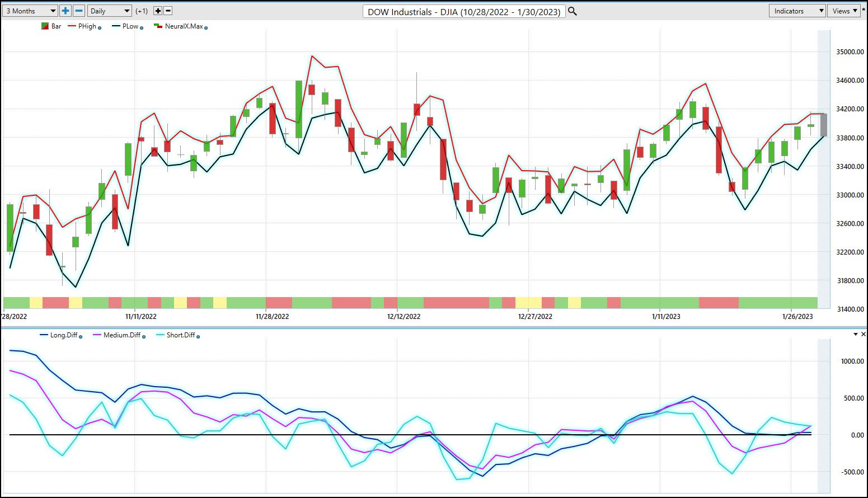Viewport: 868px width, 498px height.
Task: Click the Medium.Diff legend label
Action: pyautogui.click(x=122, y=335)
